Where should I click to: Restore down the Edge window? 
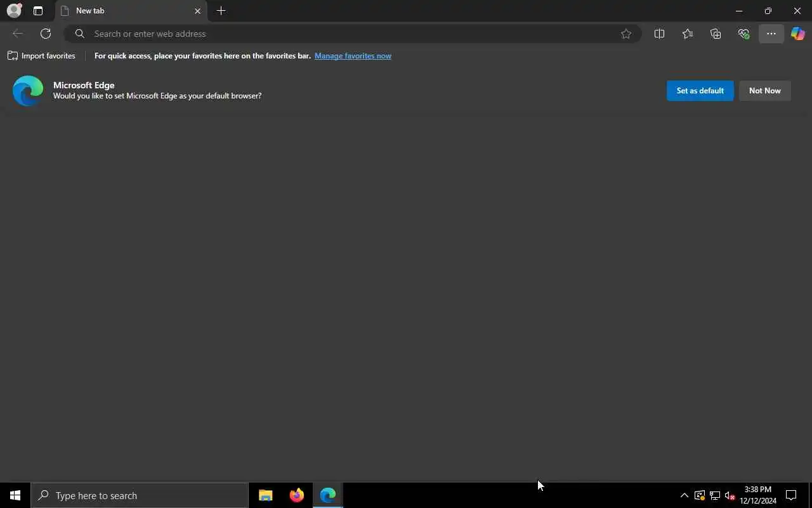[768, 11]
